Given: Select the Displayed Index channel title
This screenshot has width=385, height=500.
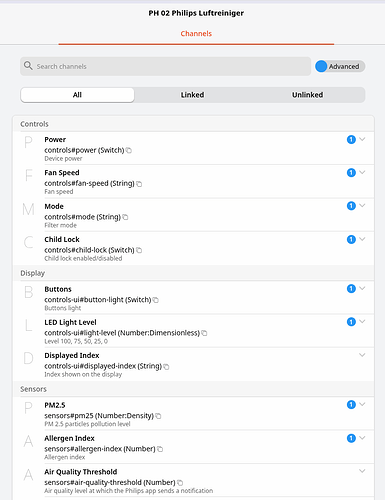Looking at the screenshot, I should pos(72,356).
